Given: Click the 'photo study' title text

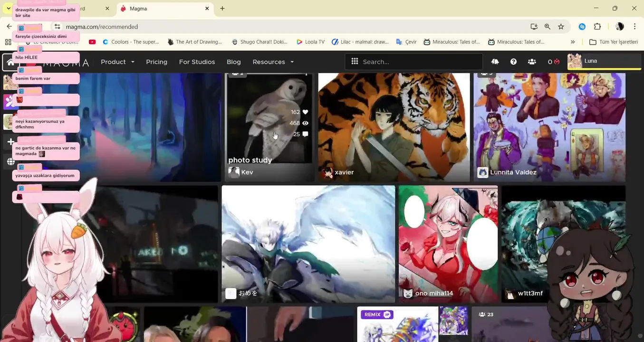Looking at the screenshot, I should point(250,160).
